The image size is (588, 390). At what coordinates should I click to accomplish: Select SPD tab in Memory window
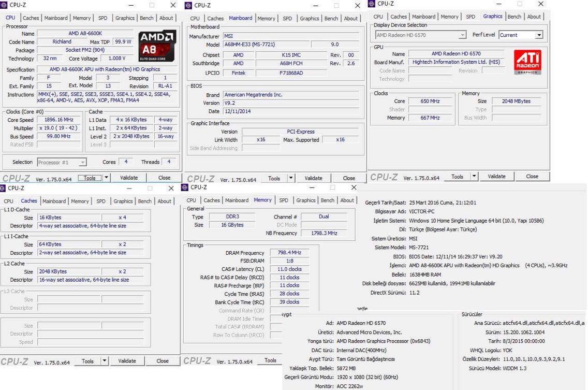pos(284,200)
